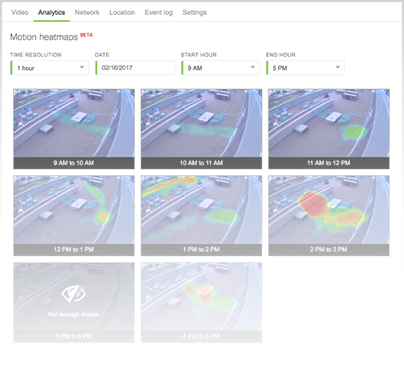Click the crossed-out eye no-motion icon
This screenshot has height=366, width=404.
coord(74,293)
